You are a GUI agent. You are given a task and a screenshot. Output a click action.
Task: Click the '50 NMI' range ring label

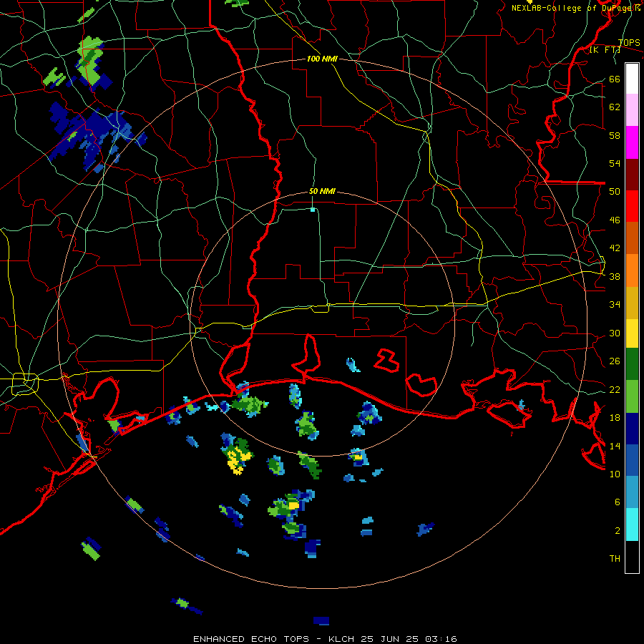(x=322, y=191)
